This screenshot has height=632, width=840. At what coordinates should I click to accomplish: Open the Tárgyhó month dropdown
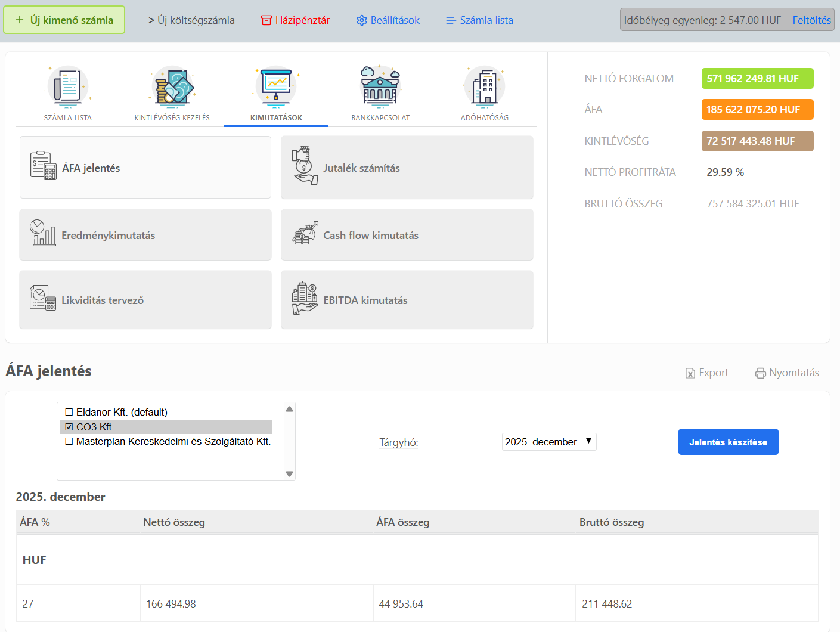click(x=548, y=442)
